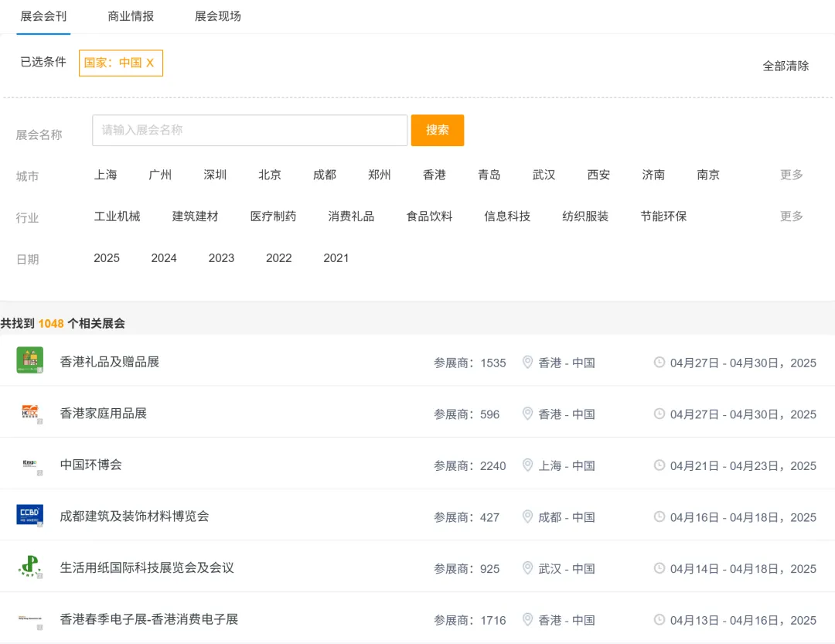Click the 成都建筑及装饰材料博览会 CCBD logo
This screenshot has height=644, width=835.
30,515
